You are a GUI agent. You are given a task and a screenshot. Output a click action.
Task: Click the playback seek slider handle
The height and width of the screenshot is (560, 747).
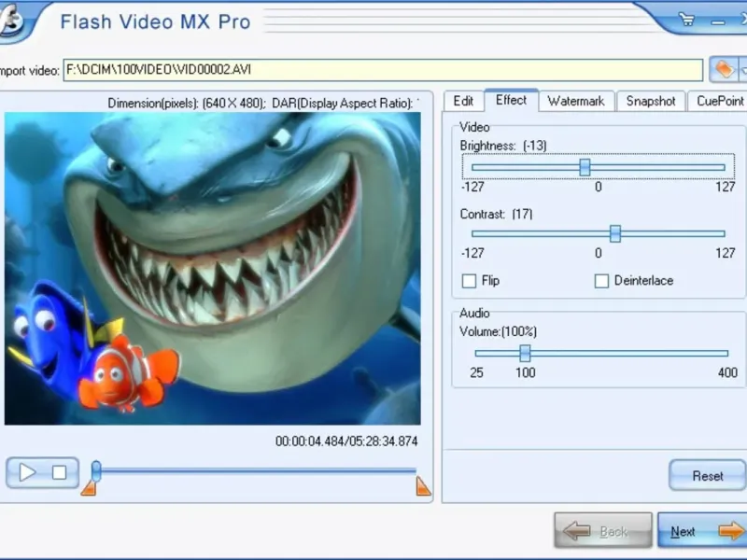pos(96,470)
